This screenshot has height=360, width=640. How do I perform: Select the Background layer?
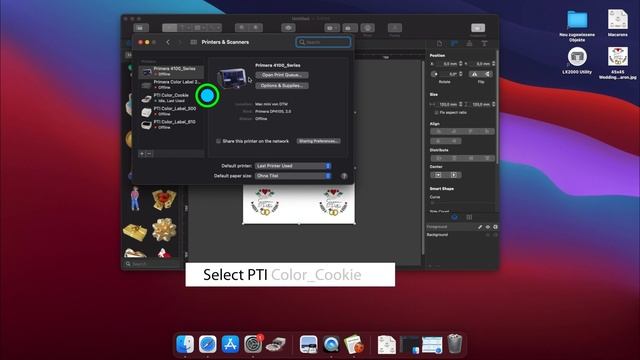pyautogui.click(x=461, y=235)
